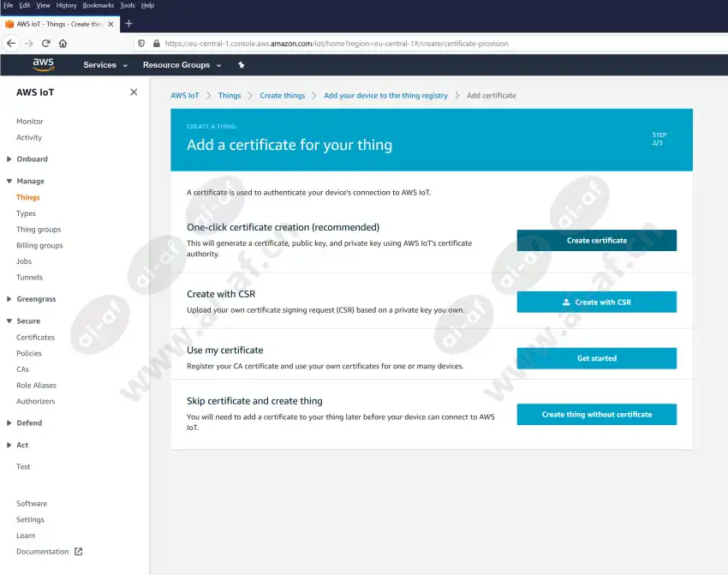Click the 'AWS IoT' sidebar heading
Viewport: 728px width, 575px height.
pyautogui.click(x=35, y=93)
